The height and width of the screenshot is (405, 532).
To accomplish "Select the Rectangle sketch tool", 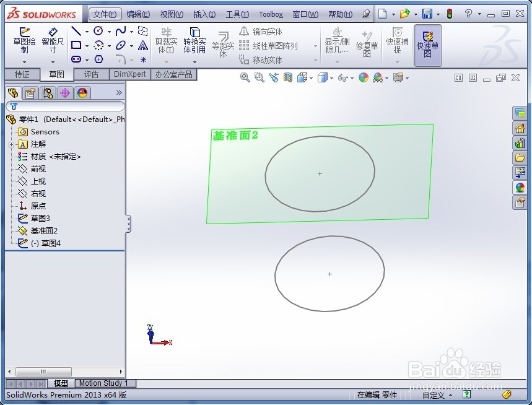I will [x=76, y=45].
